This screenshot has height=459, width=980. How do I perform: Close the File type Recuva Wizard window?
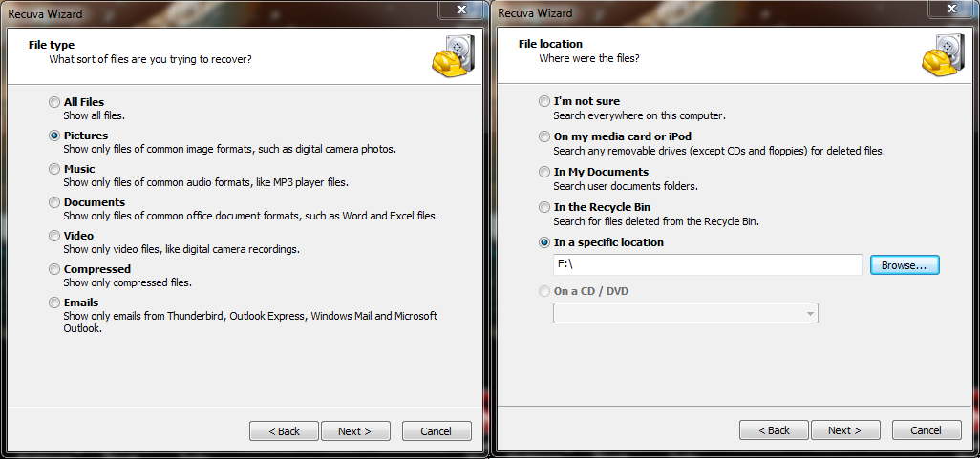461,10
